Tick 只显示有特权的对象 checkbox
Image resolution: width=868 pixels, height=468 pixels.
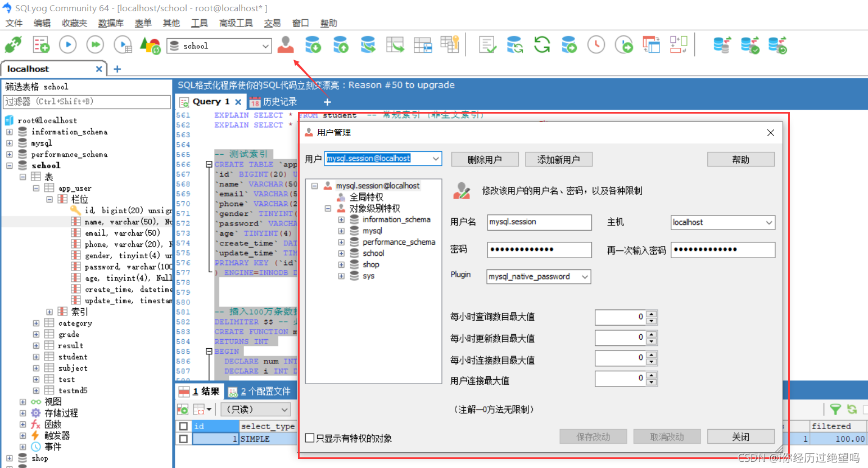[x=310, y=438]
